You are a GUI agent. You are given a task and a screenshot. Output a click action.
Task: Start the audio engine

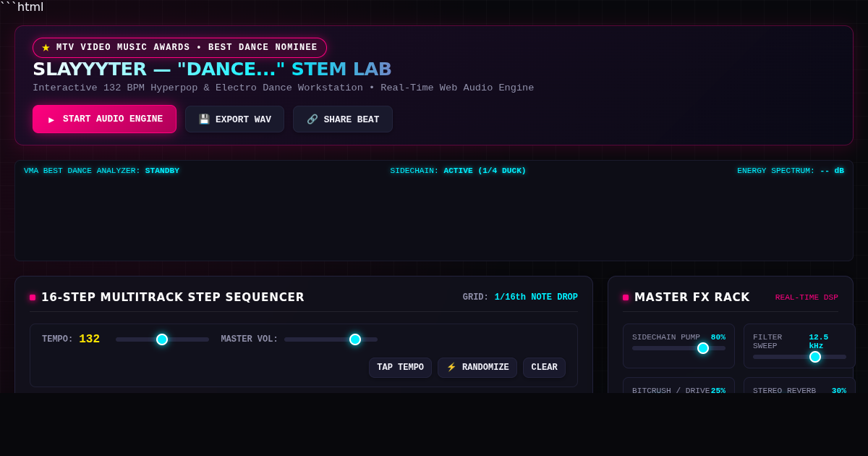(x=104, y=119)
